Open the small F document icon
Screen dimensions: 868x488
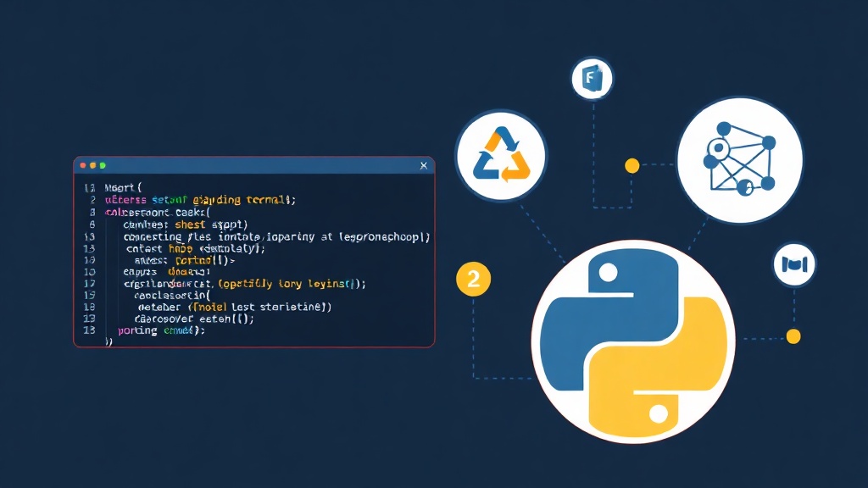(x=592, y=79)
